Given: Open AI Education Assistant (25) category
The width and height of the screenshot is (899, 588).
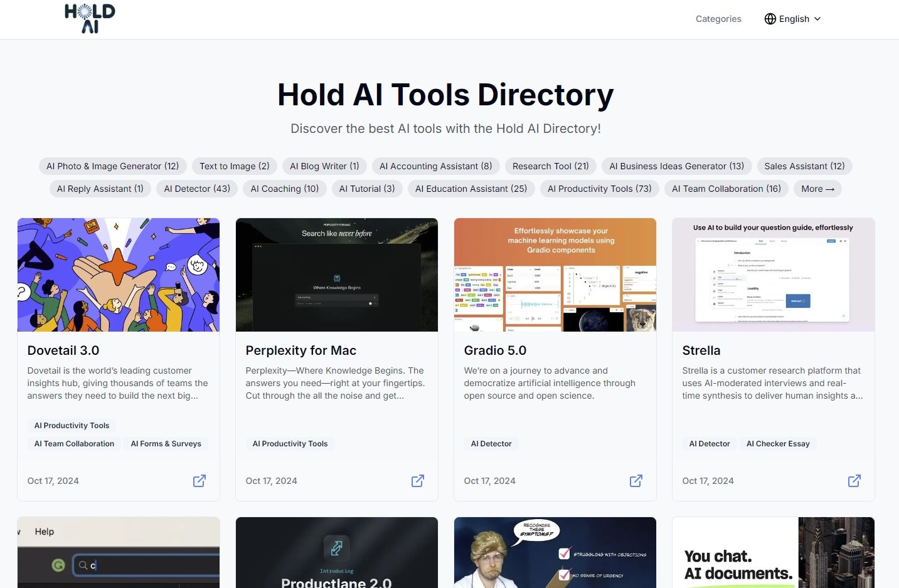Looking at the screenshot, I should coord(471,189).
